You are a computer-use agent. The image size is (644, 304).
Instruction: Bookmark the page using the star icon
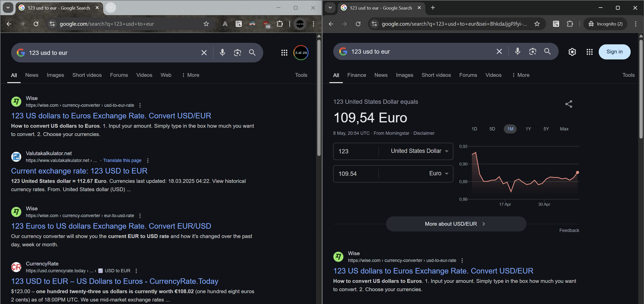point(206,24)
